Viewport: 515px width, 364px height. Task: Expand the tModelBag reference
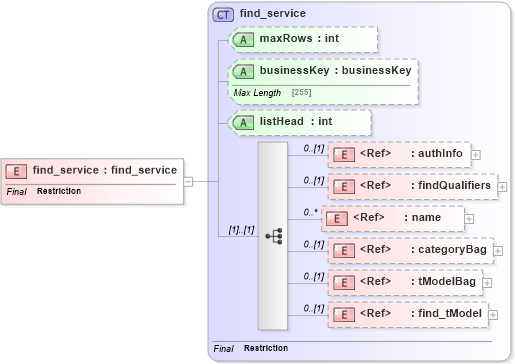[x=487, y=283]
